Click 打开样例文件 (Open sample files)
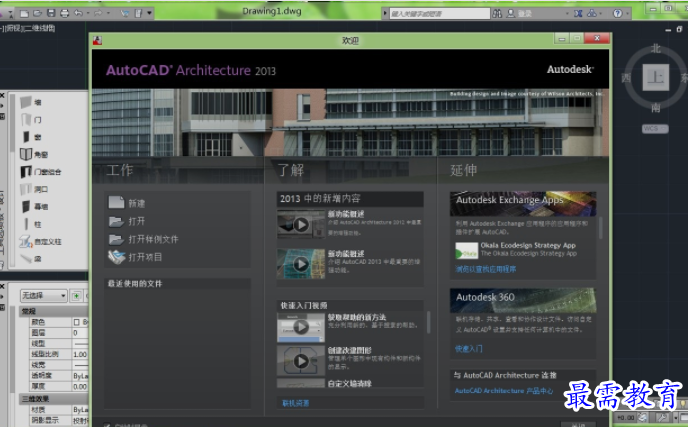Image resolution: width=688 pixels, height=427 pixels. coord(143,239)
